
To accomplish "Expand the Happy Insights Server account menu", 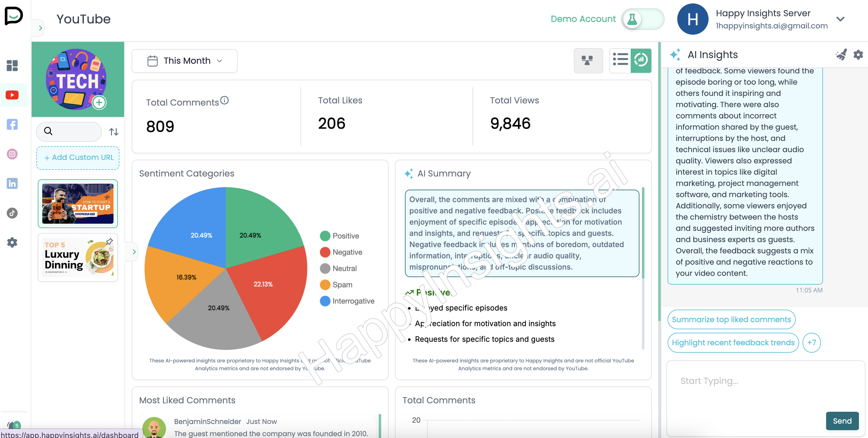I will pos(840,19).
